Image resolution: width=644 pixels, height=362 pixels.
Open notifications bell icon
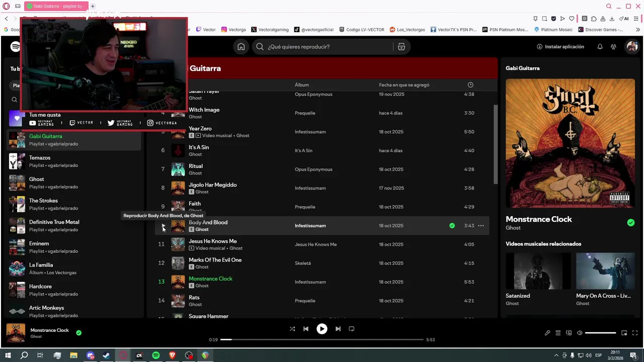click(600, 47)
